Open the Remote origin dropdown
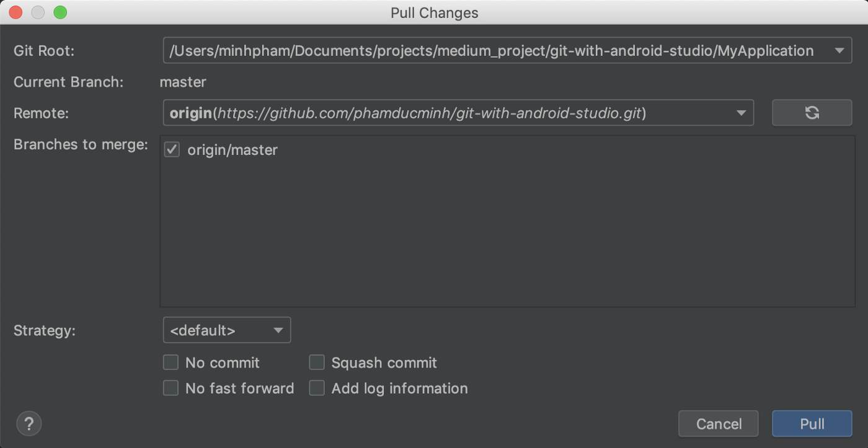This screenshot has height=448, width=868. (741, 113)
